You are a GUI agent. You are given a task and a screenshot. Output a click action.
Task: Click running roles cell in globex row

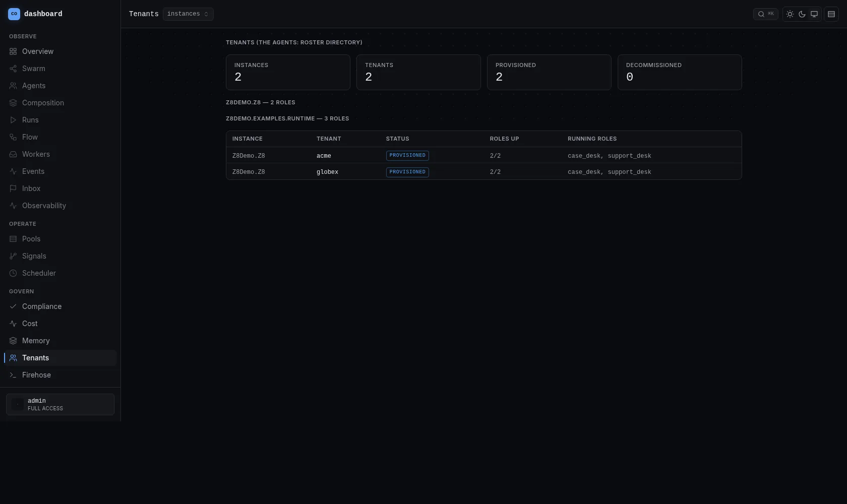coord(609,172)
